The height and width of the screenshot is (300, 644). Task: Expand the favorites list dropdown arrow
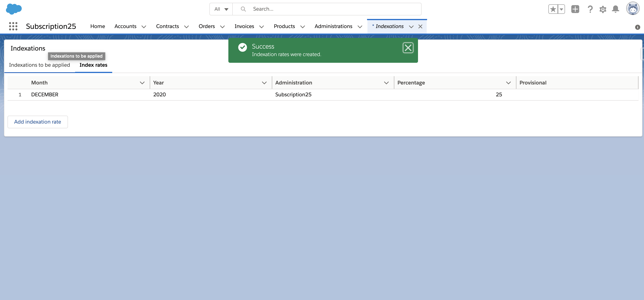coord(561,9)
